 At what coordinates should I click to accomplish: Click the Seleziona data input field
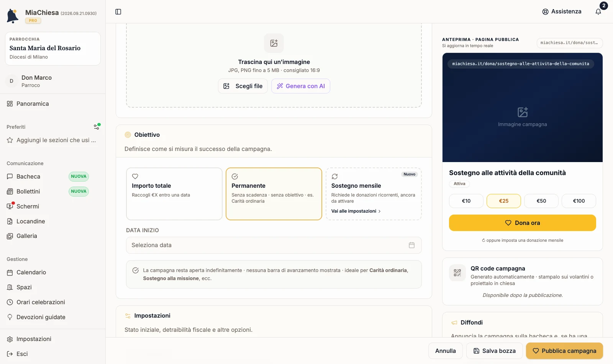coord(274,245)
